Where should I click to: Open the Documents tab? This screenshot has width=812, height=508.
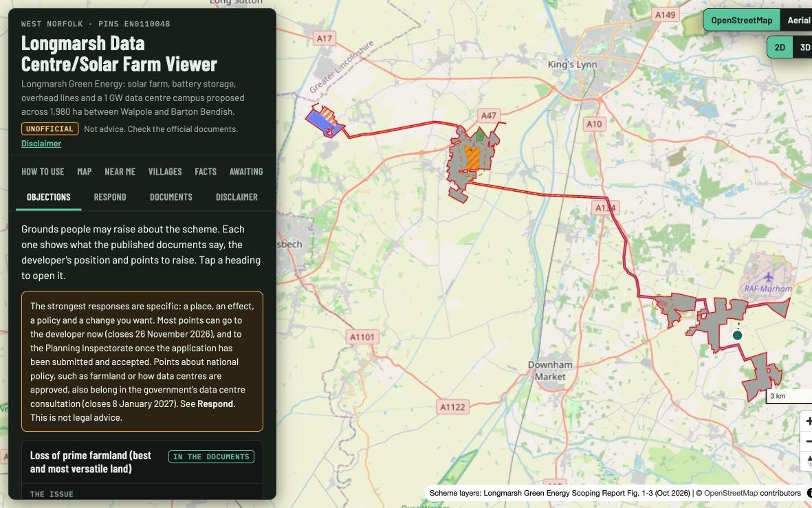[171, 197]
